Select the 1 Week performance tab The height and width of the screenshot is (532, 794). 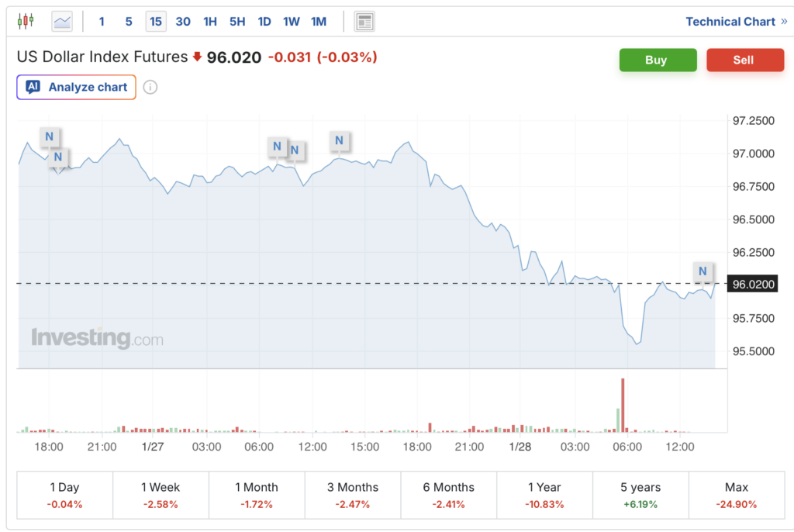[x=161, y=495]
